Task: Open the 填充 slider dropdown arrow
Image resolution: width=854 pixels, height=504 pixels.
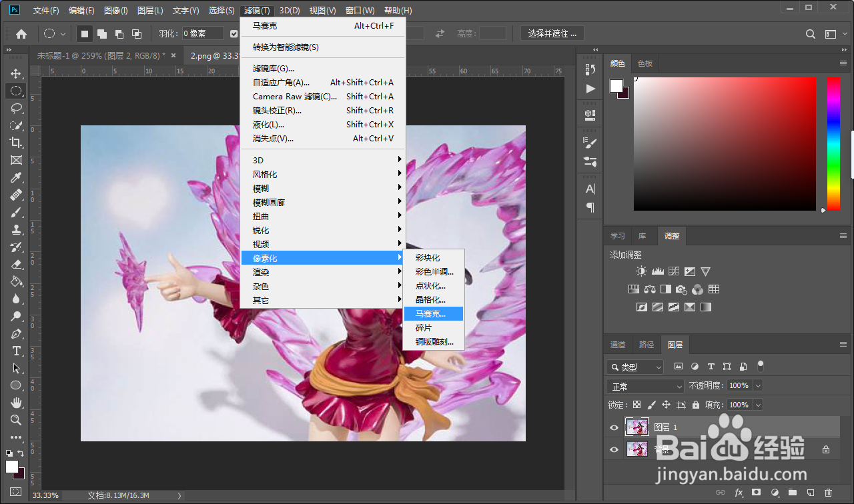Action: [757, 405]
